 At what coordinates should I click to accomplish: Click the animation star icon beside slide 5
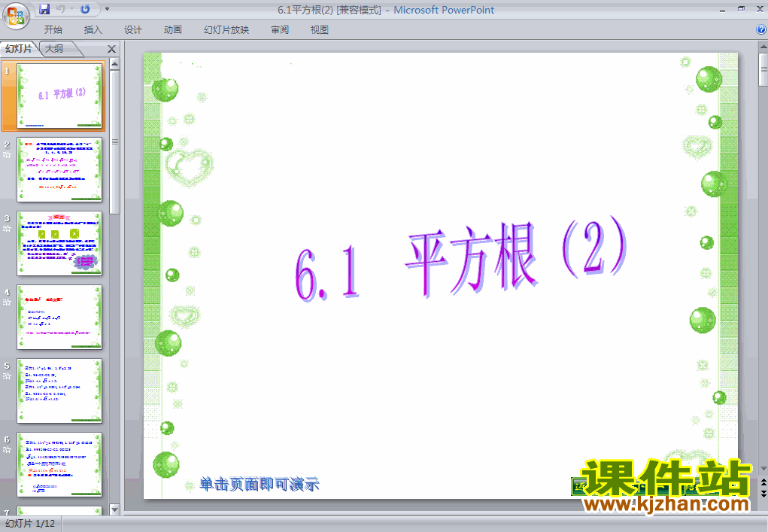tap(7, 376)
